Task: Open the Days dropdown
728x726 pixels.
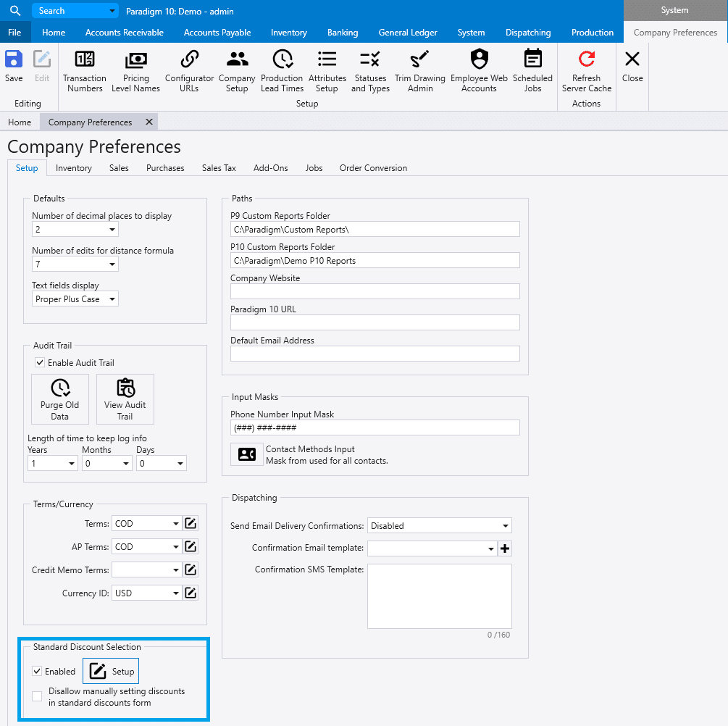Action: (180, 464)
